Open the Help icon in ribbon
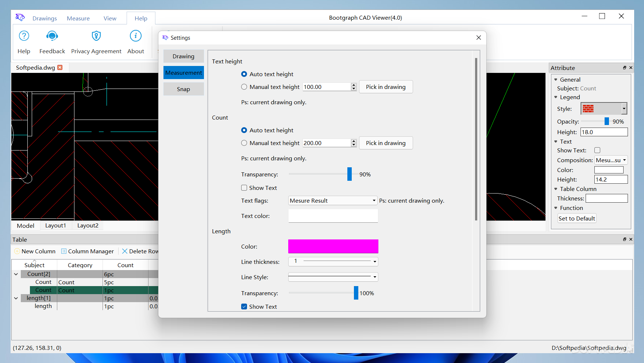 (x=24, y=36)
